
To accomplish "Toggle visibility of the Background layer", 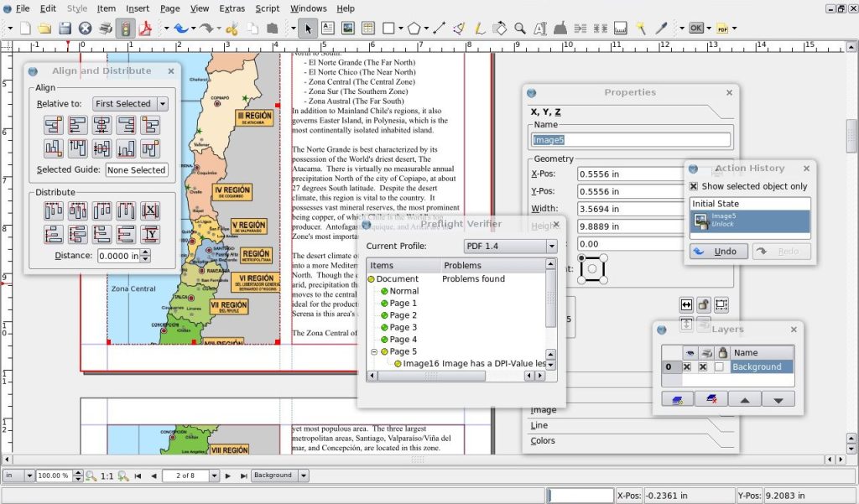I will [688, 367].
